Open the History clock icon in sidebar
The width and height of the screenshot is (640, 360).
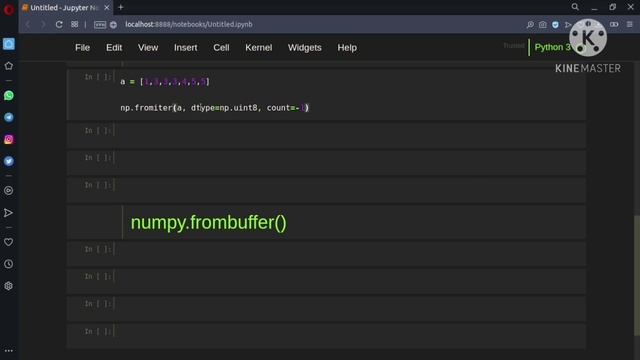(9, 264)
